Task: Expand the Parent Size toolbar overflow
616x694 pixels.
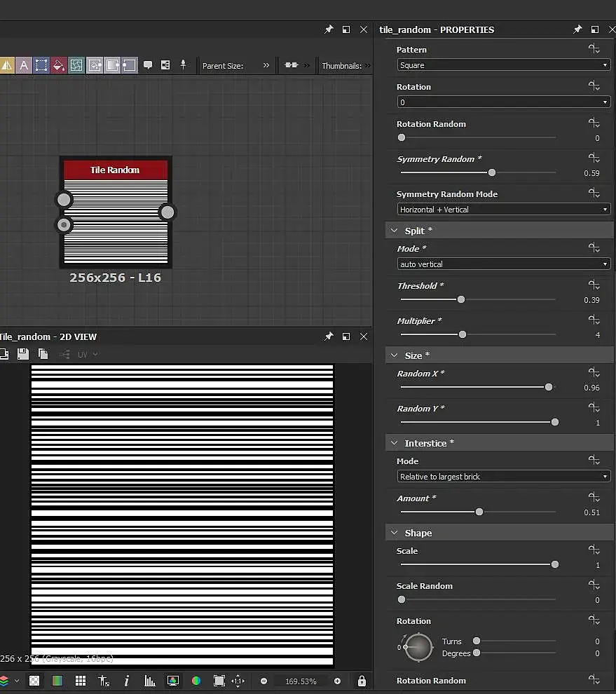Action: coord(266,65)
